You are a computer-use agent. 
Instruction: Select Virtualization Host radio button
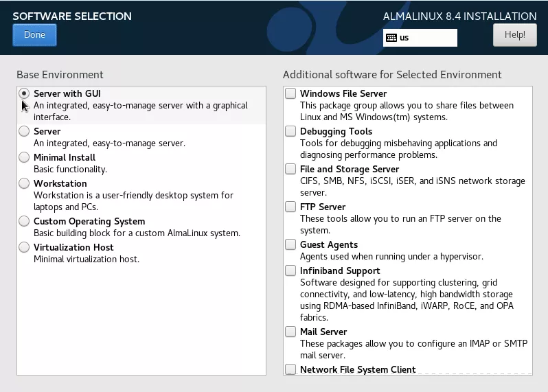(24, 247)
